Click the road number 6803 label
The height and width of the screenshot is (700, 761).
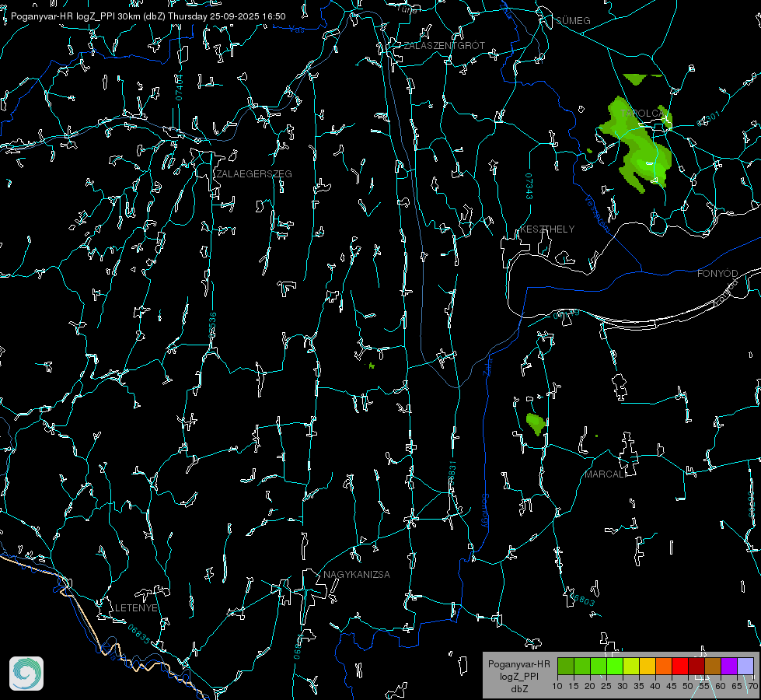click(x=583, y=600)
